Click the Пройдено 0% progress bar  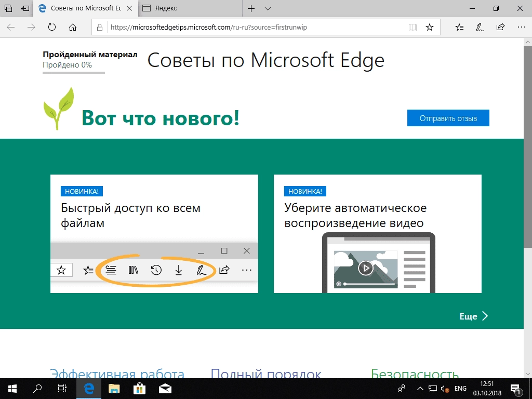click(x=74, y=72)
